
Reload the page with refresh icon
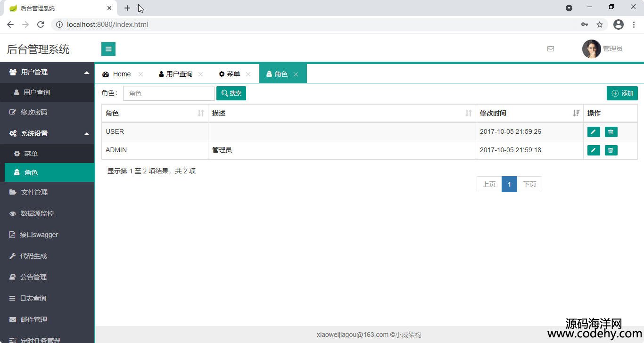41,24
